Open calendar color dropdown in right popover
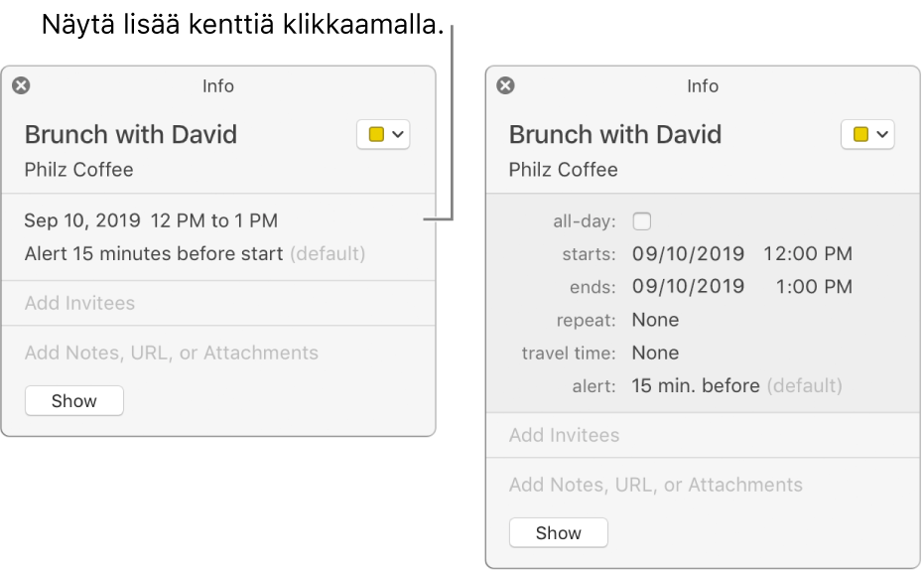Image resolution: width=924 pixels, height=573 pixels. click(867, 134)
